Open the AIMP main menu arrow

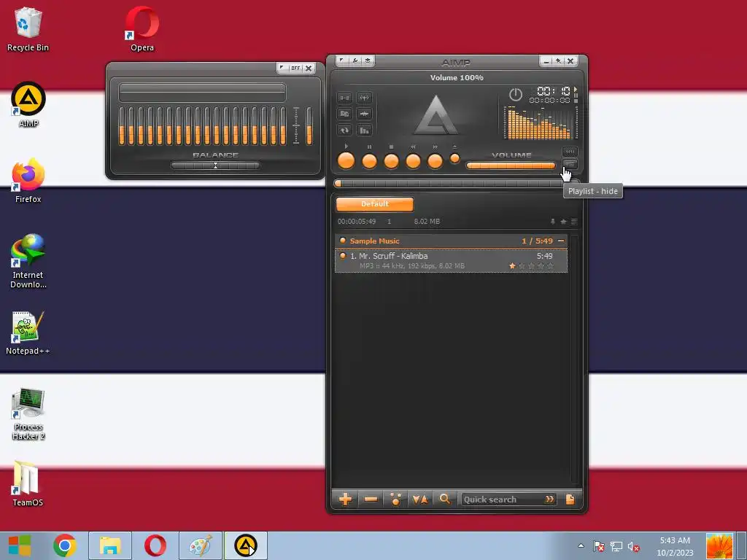click(342, 61)
